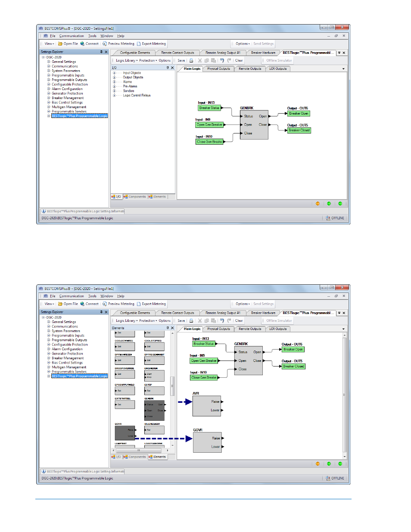Pin the Settings Explorer panel in the upper screenshot
The height and width of the screenshot is (532, 411).
pyautogui.click(x=101, y=52)
